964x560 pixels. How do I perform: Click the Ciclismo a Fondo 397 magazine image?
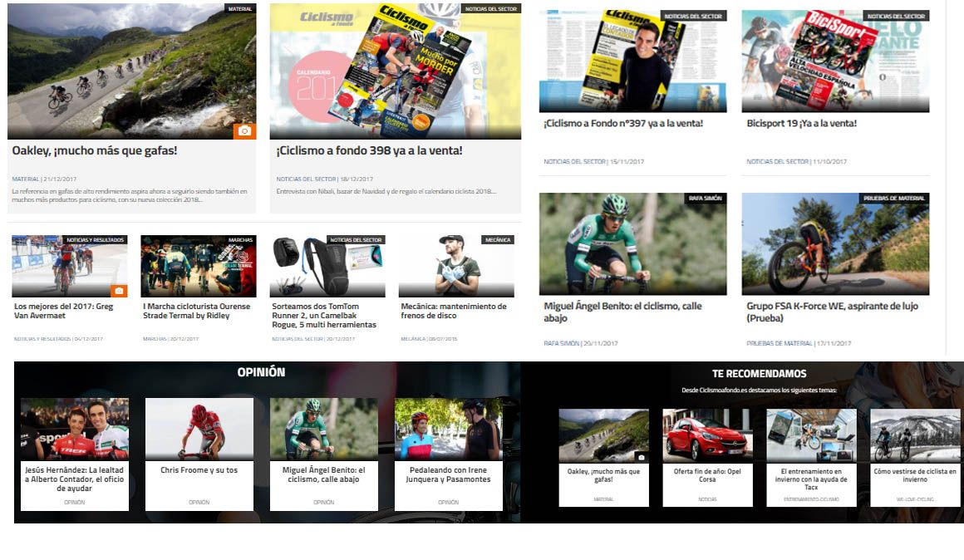632,61
